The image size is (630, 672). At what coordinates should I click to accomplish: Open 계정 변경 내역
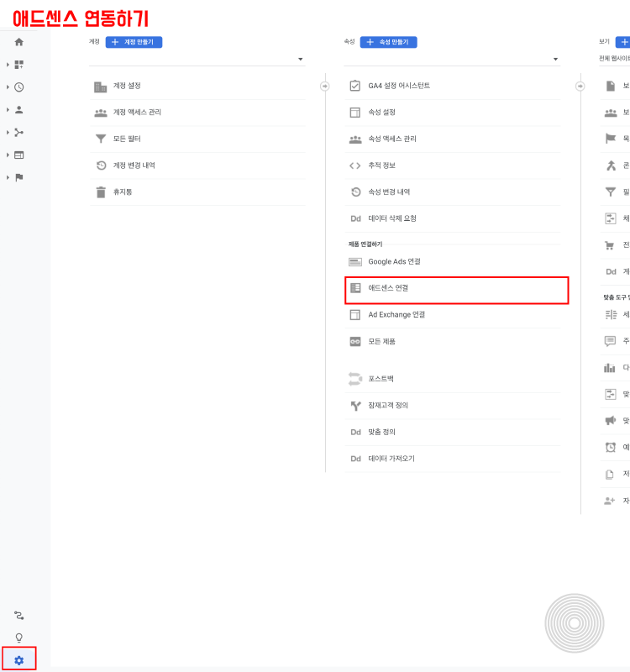pos(197,165)
